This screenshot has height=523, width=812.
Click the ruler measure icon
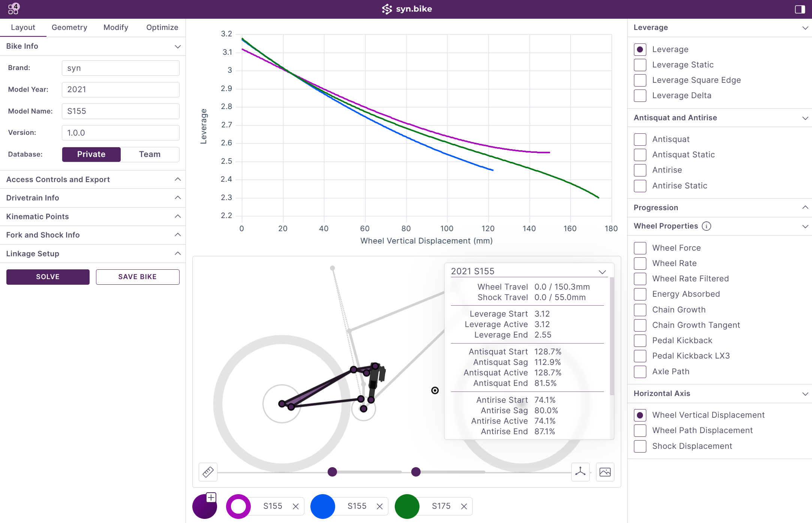click(208, 472)
